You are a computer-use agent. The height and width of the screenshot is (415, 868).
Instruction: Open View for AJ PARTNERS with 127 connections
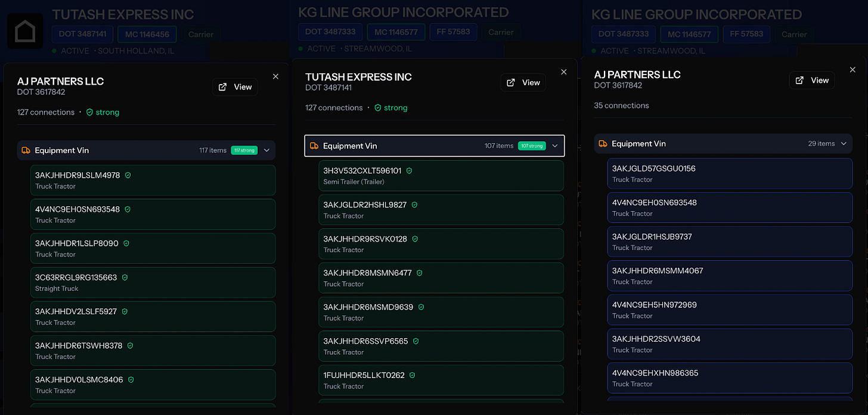(235, 87)
